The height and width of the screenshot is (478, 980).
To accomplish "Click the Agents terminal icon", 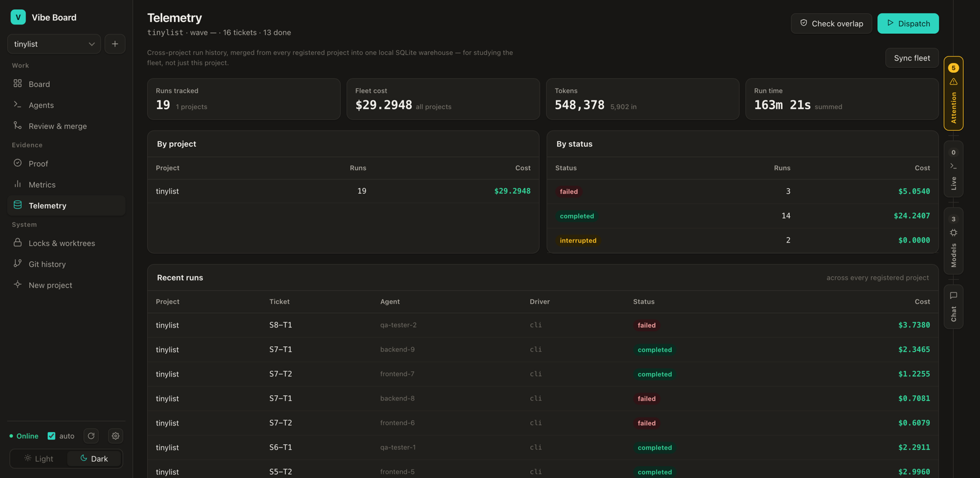I will point(17,104).
